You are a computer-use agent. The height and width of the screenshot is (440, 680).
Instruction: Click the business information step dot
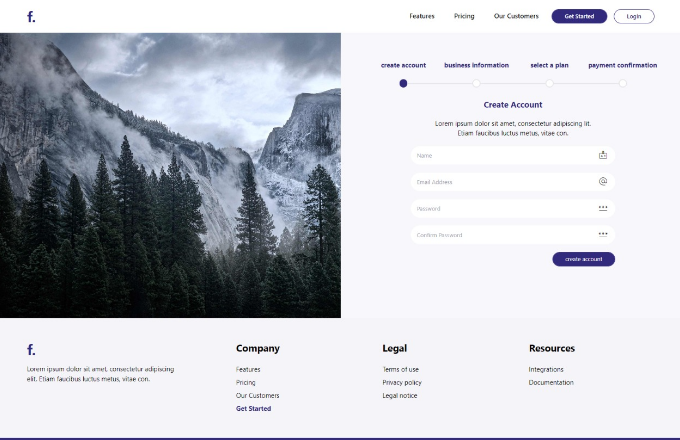coord(476,83)
